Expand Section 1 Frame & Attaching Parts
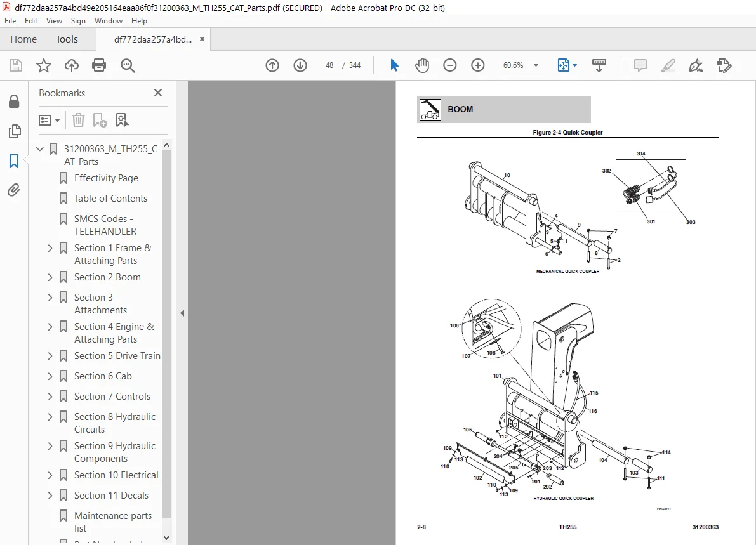This screenshot has height=545, width=756. tap(50, 248)
